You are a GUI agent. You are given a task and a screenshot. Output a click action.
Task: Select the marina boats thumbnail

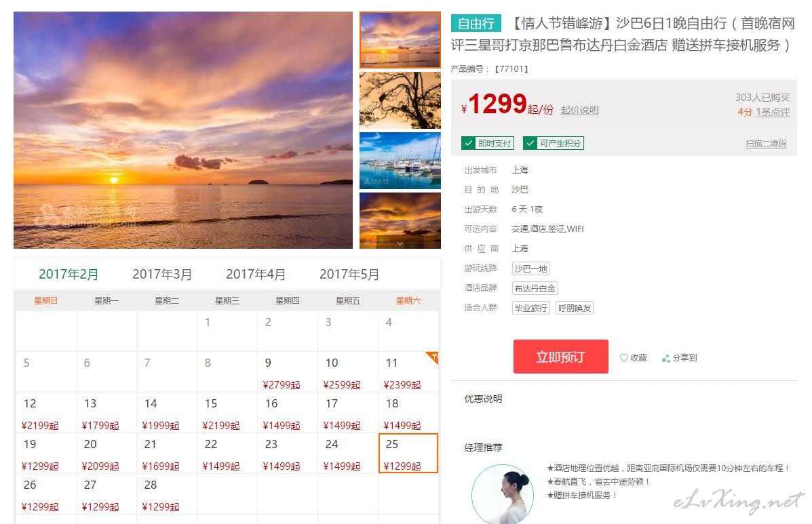point(400,161)
